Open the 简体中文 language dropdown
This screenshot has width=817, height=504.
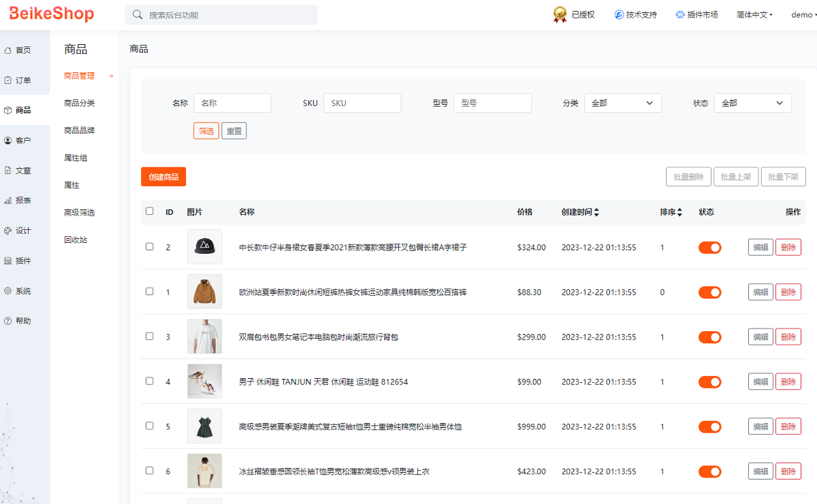pyautogui.click(x=754, y=15)
